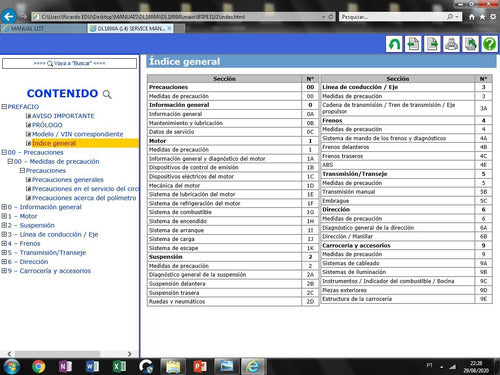This screenshot has height=375, width=500.
Task: Expand the 6 - Dirección node
Action: [x=4, y=262]
